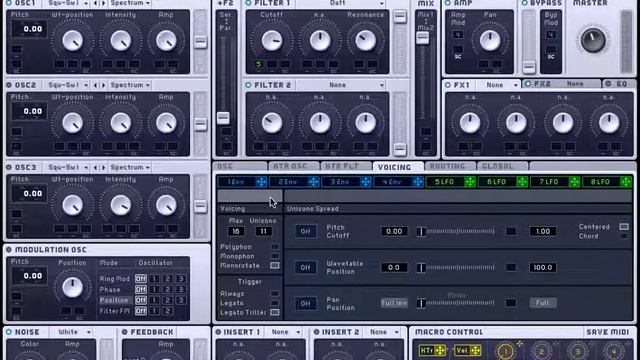The height and width of the screenshot is (360, 640).
Task: Click the 3 Env drag-assign cross icon
Action: (366, 182)
